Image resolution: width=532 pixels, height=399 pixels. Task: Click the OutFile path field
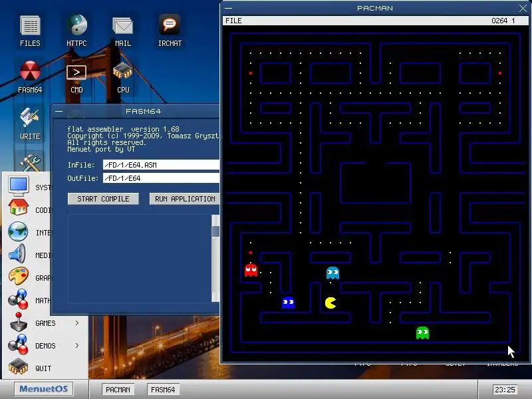[x=162, y=178]
